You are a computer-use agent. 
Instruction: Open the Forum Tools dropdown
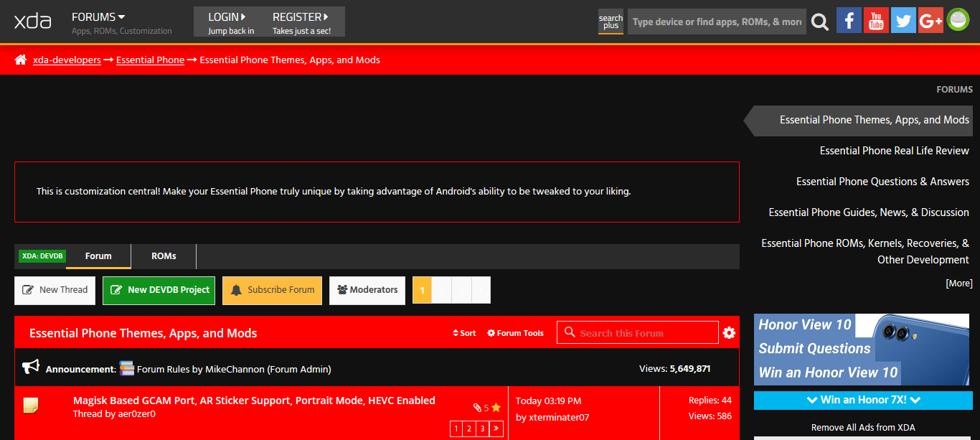[x=515, y=333]
